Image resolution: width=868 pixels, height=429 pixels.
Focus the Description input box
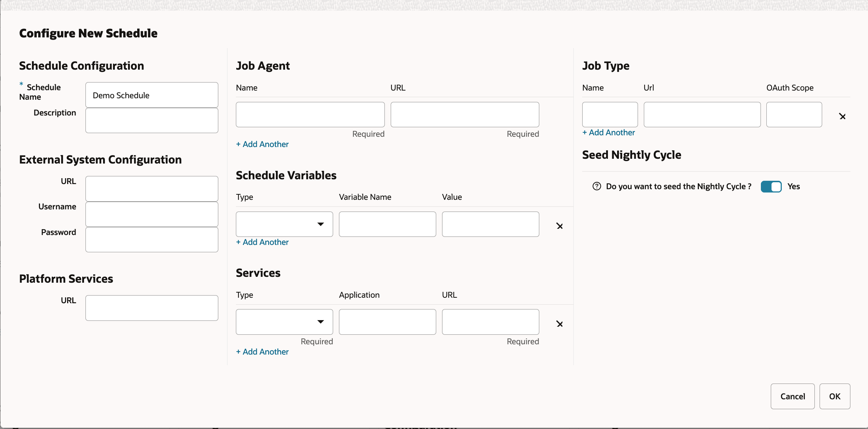[152, 120]
